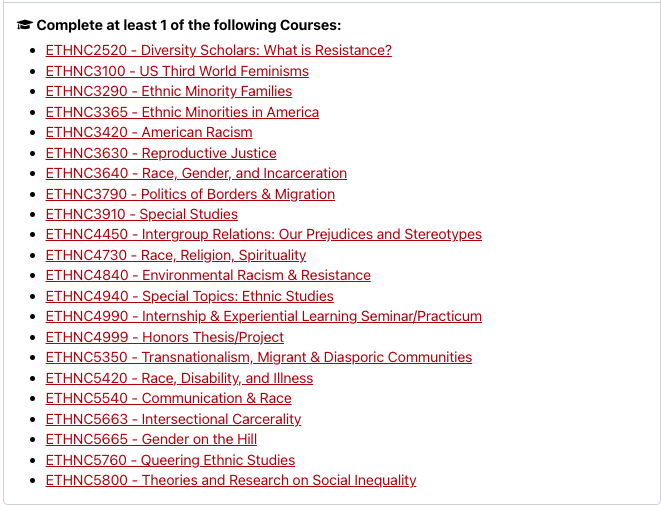Open ETHNC2520 Diversity Scholars course link
This screenshot has width=661, height=505.
pos(218,50)
